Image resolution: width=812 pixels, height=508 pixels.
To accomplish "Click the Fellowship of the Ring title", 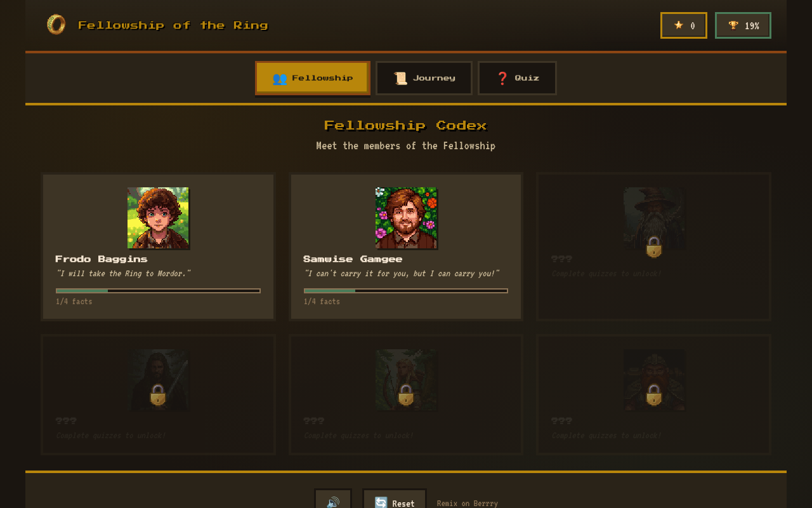I will pos(173,25).
